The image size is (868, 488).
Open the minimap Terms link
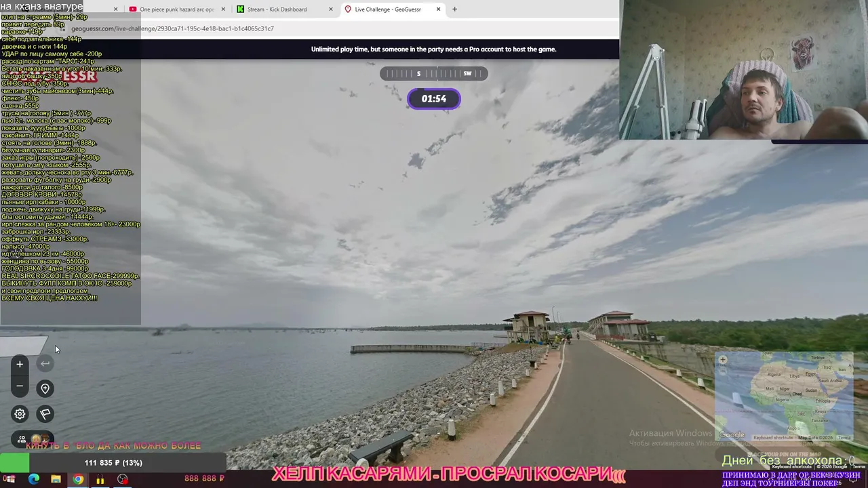tap(844, 438)
